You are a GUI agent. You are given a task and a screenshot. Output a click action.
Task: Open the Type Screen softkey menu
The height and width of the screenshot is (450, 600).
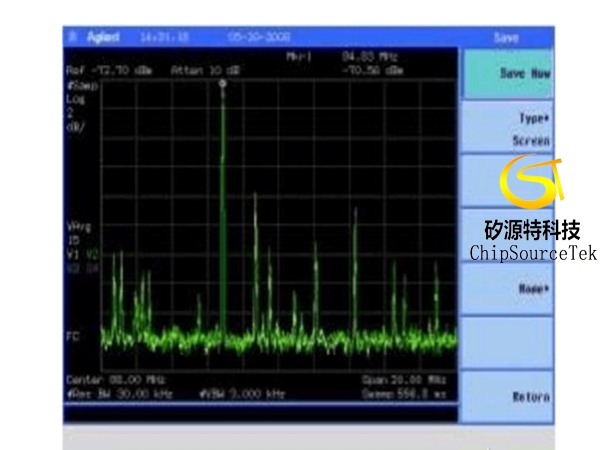[x=507, y=127]
